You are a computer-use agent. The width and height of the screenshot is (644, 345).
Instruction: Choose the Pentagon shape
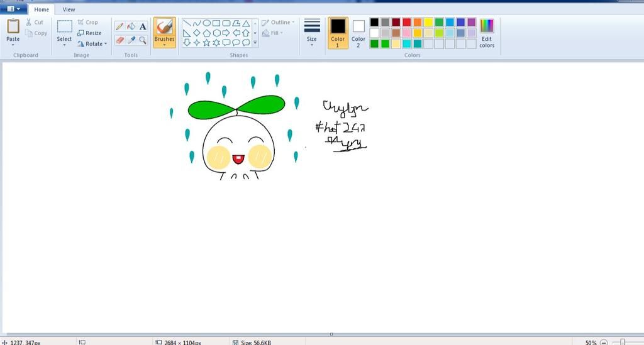pyautogui.click(x=206, y=33)
